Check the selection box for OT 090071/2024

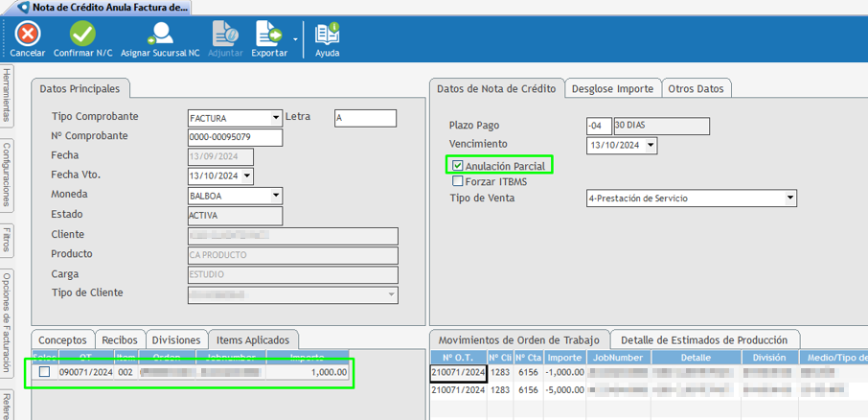45,372
